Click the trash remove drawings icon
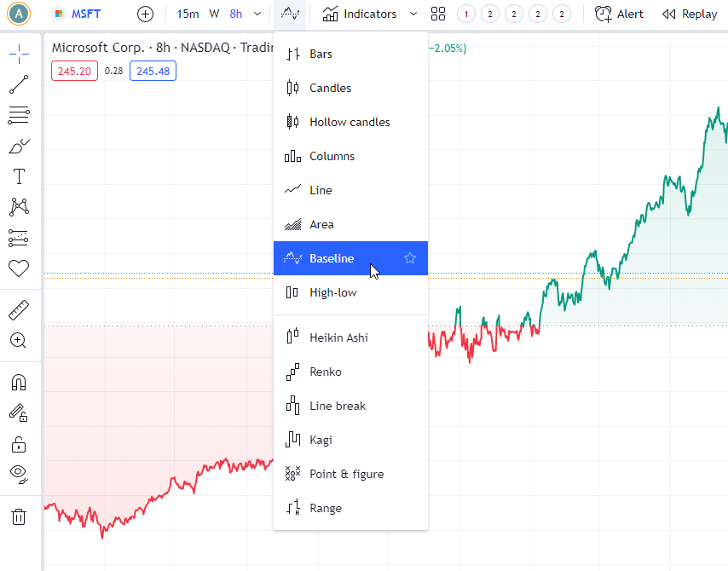 19,516
